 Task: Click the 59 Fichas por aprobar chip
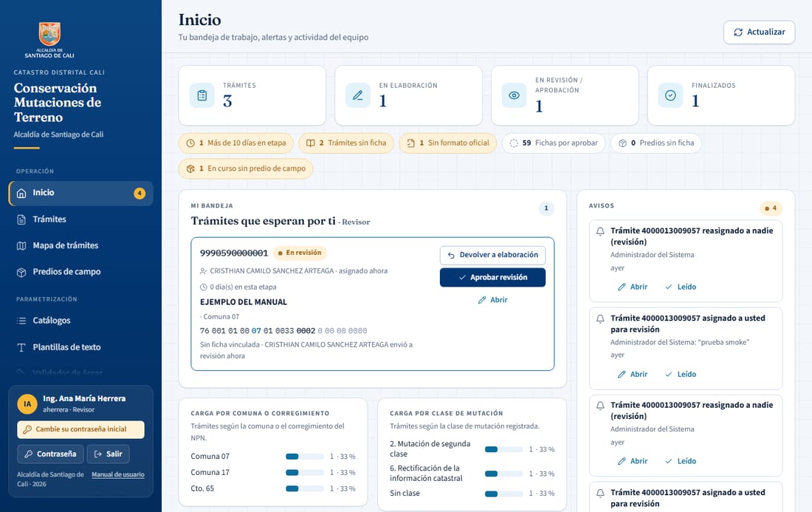pos(554,143)
